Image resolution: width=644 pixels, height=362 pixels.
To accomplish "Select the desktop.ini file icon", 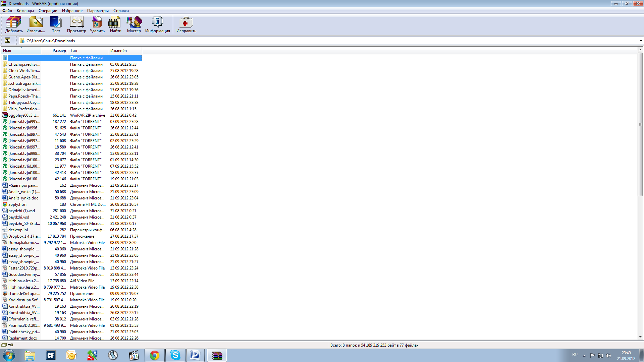I will [5, 230].
